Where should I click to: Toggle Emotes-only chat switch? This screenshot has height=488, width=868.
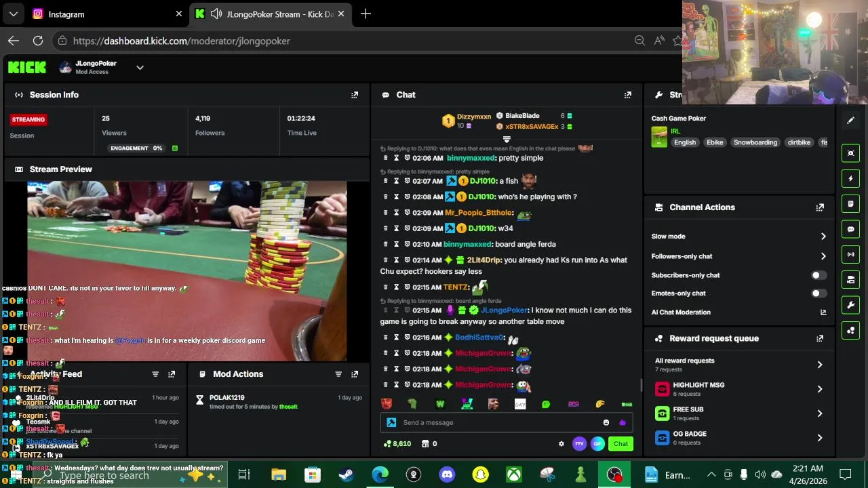pyautogui.click(x=819, y=293)
